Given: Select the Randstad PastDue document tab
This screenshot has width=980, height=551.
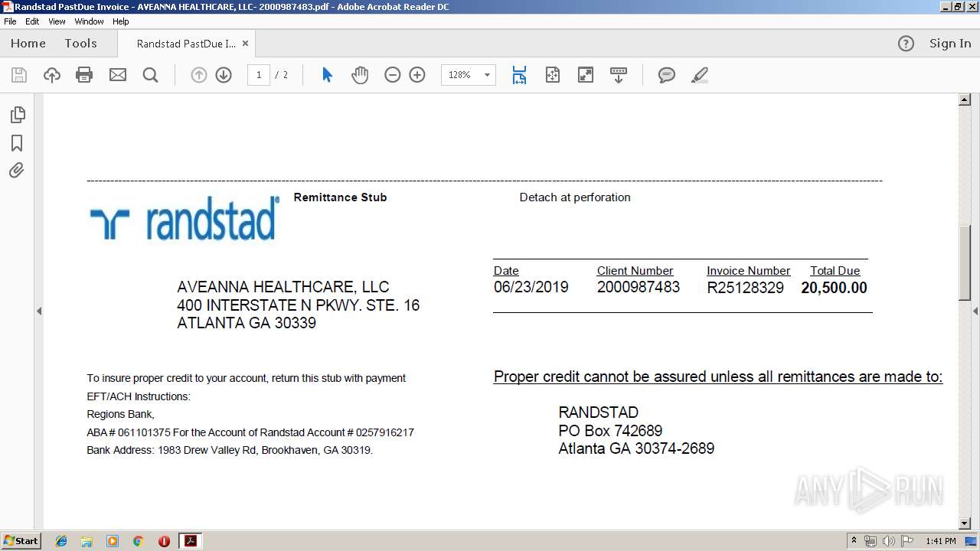Looking at the screenshot, I should (x=186, y=44).
